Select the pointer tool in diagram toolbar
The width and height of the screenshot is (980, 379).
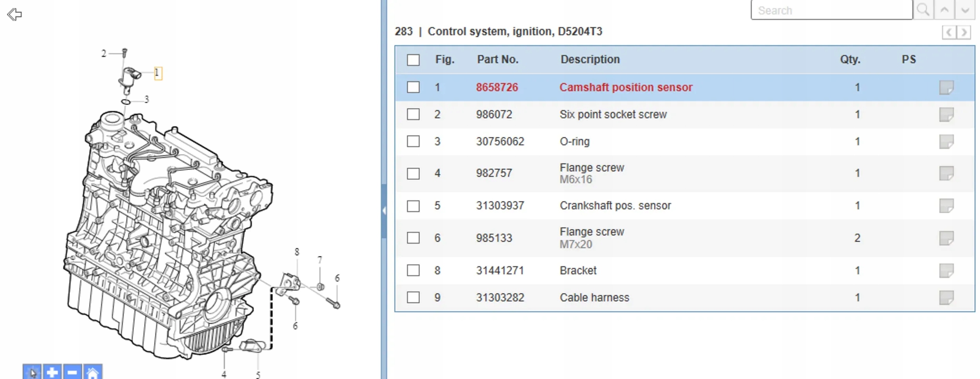(x=33, y=372)
